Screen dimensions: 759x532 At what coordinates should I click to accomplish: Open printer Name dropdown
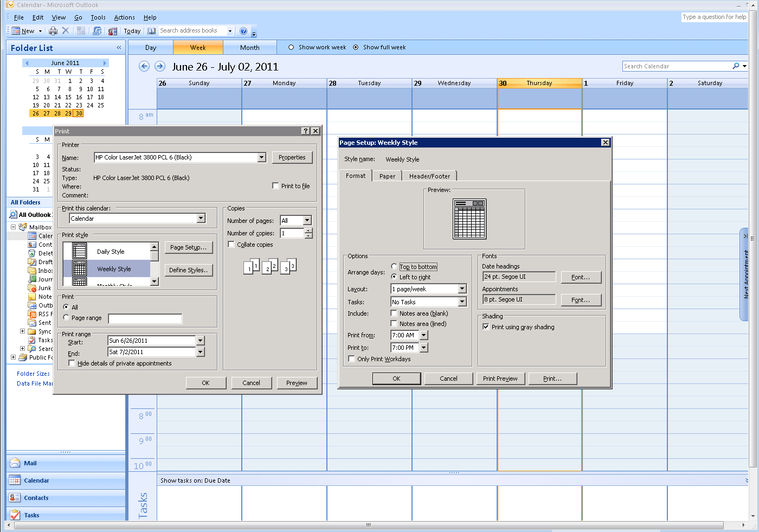[x=262, y=157]
